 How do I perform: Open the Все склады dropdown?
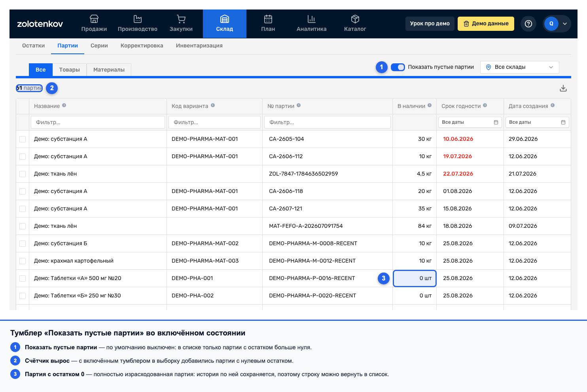coord(520,67)
